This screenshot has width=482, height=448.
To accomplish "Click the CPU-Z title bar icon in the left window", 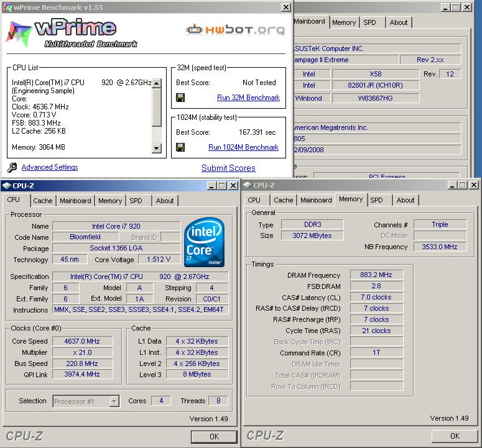I will (7, 186).
